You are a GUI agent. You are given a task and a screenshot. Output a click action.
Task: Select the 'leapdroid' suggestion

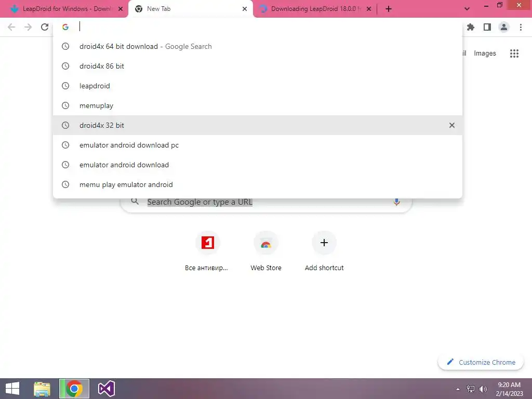pyautogui.click(x=258, y=86)
